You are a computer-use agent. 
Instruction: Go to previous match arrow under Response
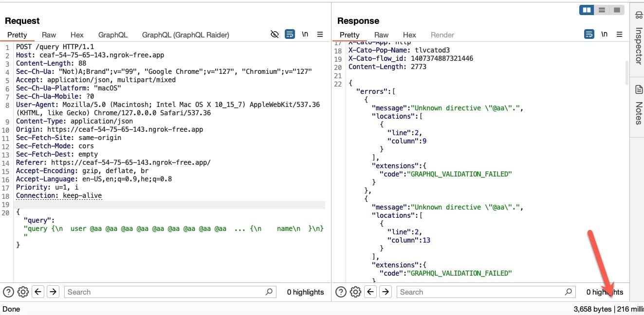370,292
